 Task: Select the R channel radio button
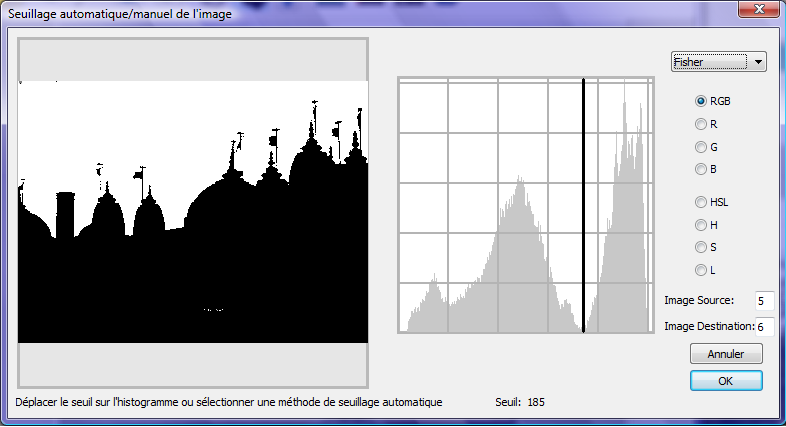pos(701,124)
